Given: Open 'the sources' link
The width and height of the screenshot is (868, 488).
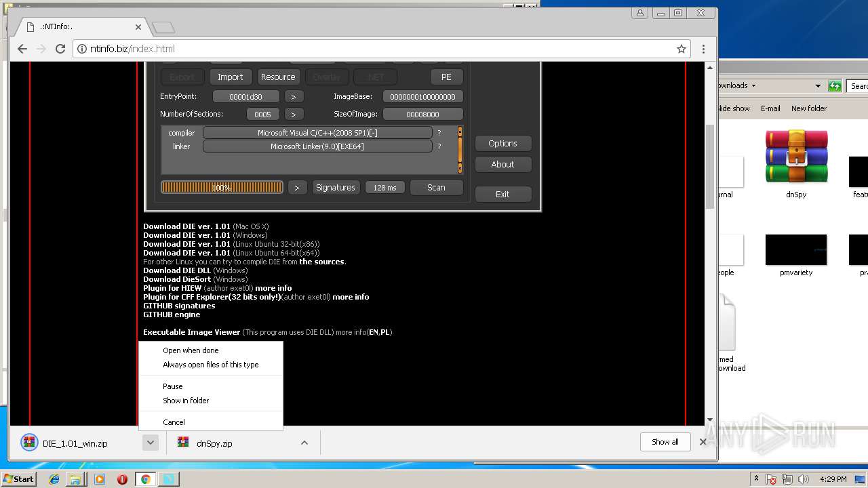Looking at the screenshot, I should 321,262.
